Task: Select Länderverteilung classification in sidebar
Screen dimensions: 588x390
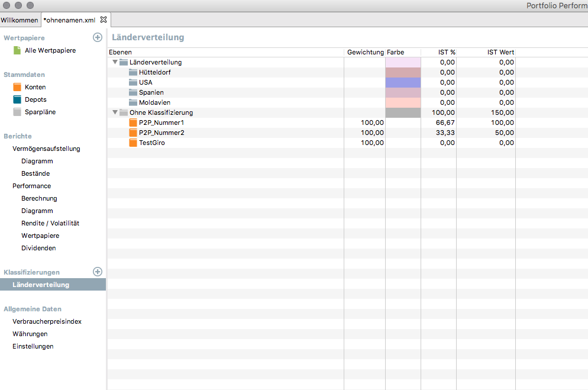Action: [x=53, y=285]
